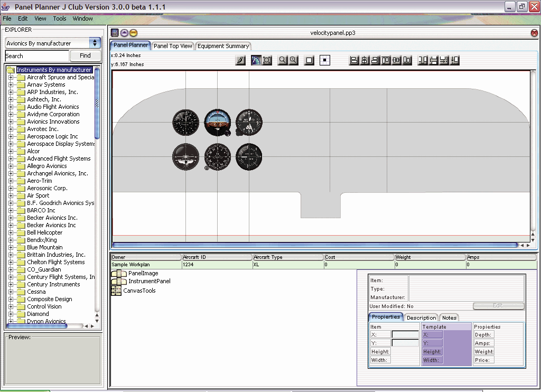Screen dimensions: 541x392
Task: Click the zoom in magnifier
Action: tap(293, 60)
